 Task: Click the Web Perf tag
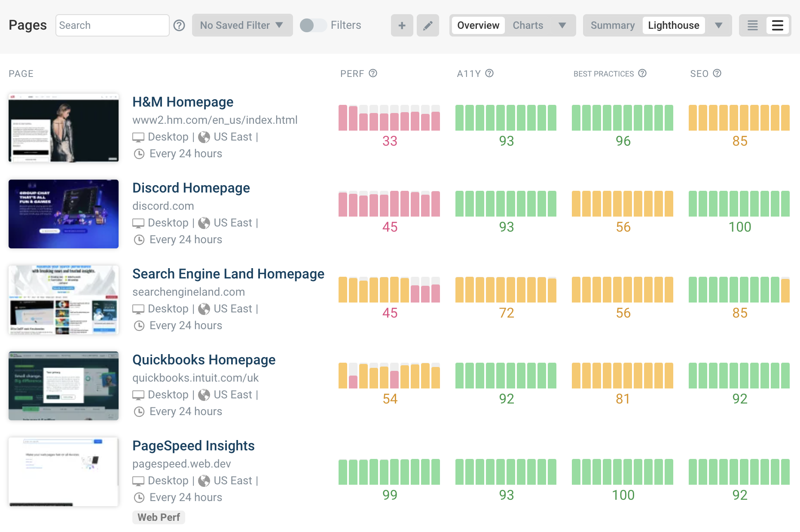(x=159, y=517)
